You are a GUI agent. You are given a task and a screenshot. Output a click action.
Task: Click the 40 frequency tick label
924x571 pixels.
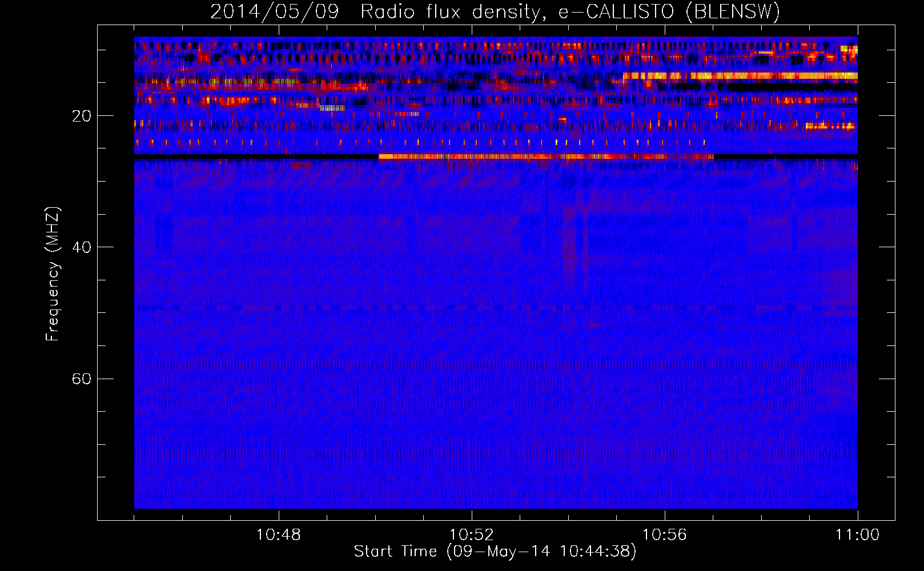tap(82, 247)
